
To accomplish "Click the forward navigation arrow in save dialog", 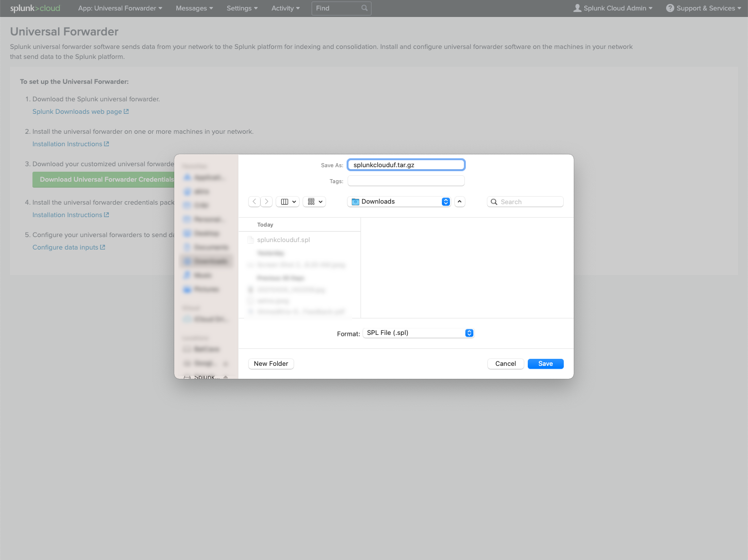I will coord(266,201).
